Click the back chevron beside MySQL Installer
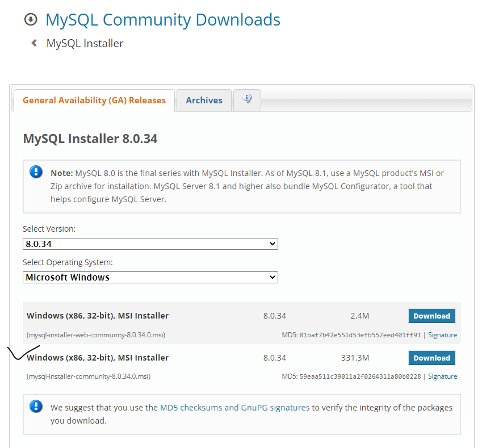The width and height of the screenshot is (482, 448). click(x=34, y=43)
